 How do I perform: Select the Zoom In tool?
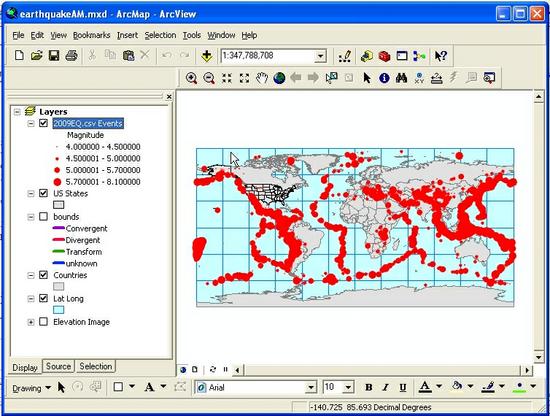(191, 78)
